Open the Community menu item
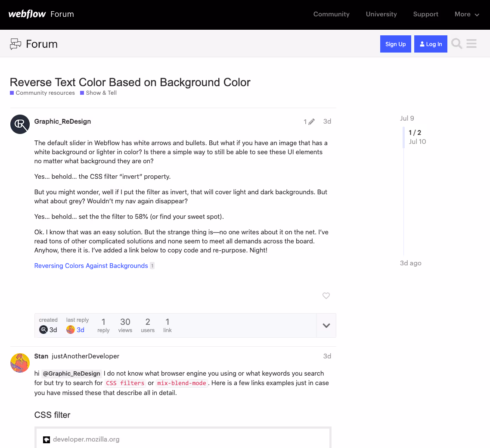490x448 pixels. pyautogui.click(x=331, y=14)
